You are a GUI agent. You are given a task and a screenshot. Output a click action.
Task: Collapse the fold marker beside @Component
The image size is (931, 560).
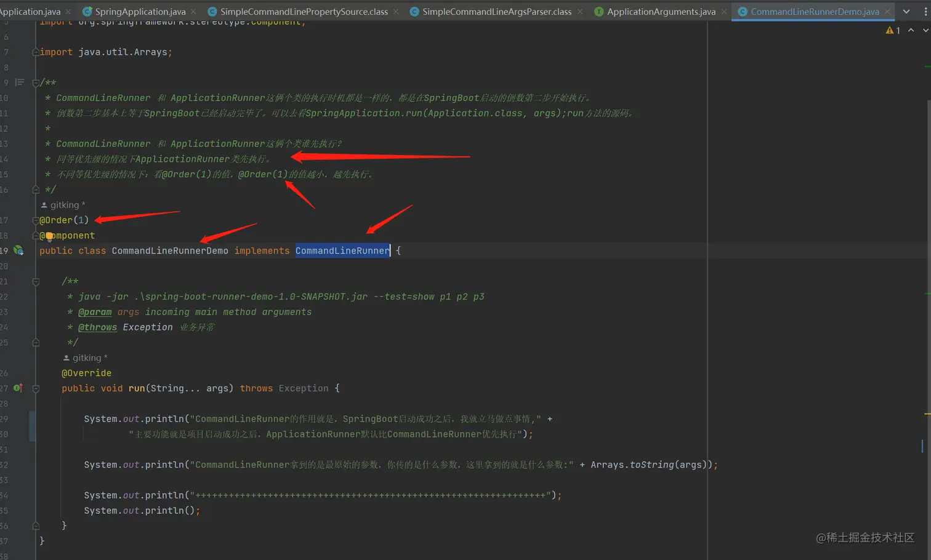point(36,236)
